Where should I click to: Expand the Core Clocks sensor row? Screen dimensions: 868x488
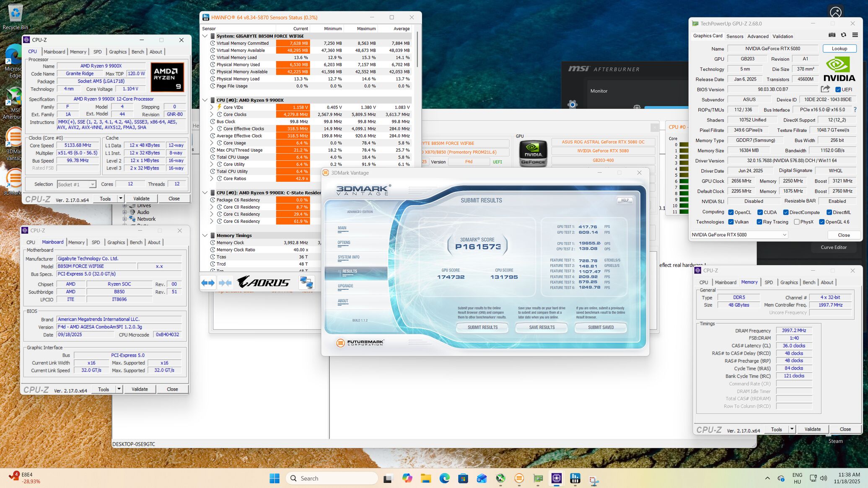[x=212, y=114]
